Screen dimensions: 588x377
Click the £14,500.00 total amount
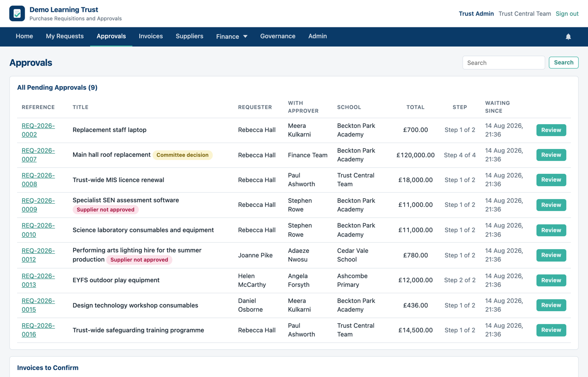point(415,330)
